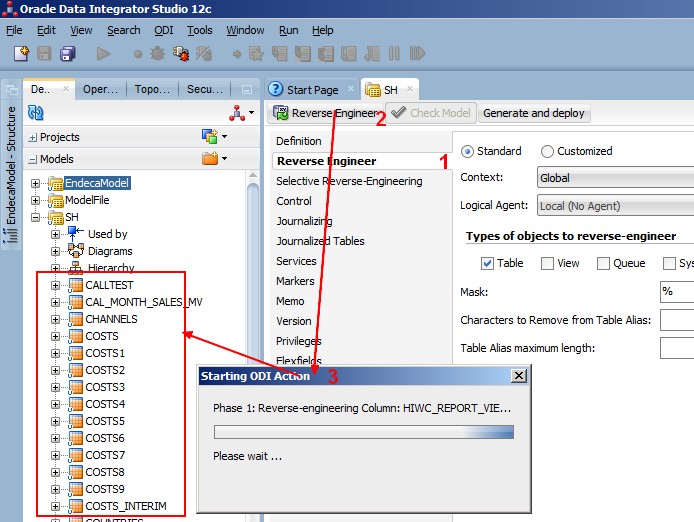Image resolution: width=694 pixels, height=522 pixels.
Task: Click the New document toolbar icon
Action: tap(21, 54)
